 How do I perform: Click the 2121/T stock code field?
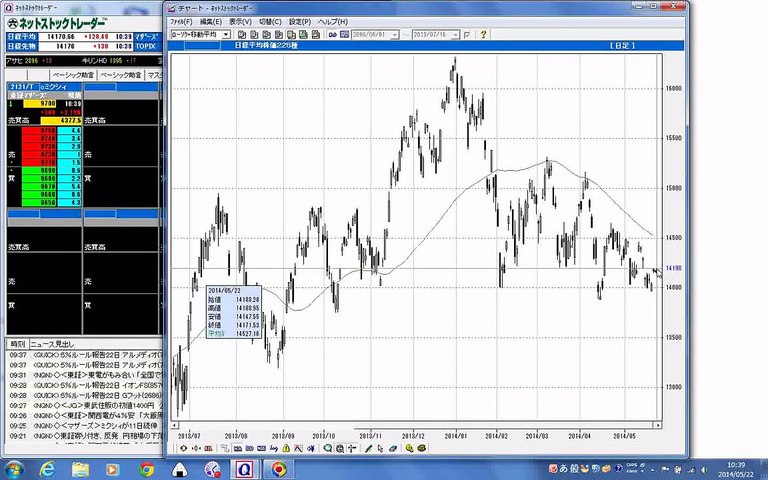coord(23,87)
